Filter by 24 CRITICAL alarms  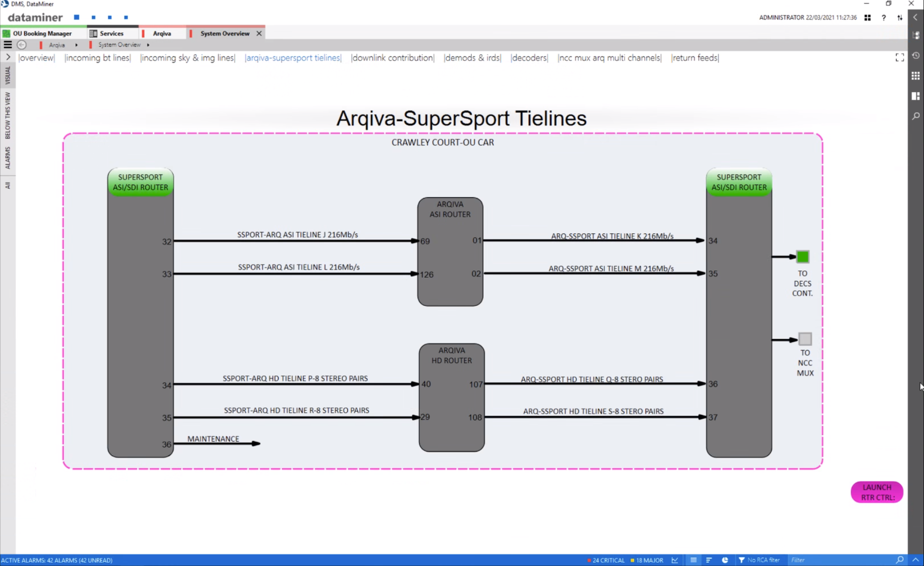[x=606, y=560]
